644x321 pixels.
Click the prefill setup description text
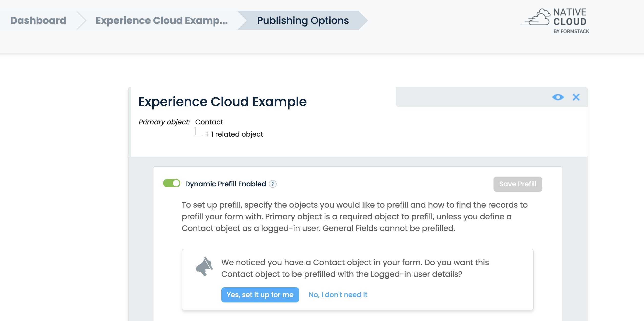click(354, 216)
